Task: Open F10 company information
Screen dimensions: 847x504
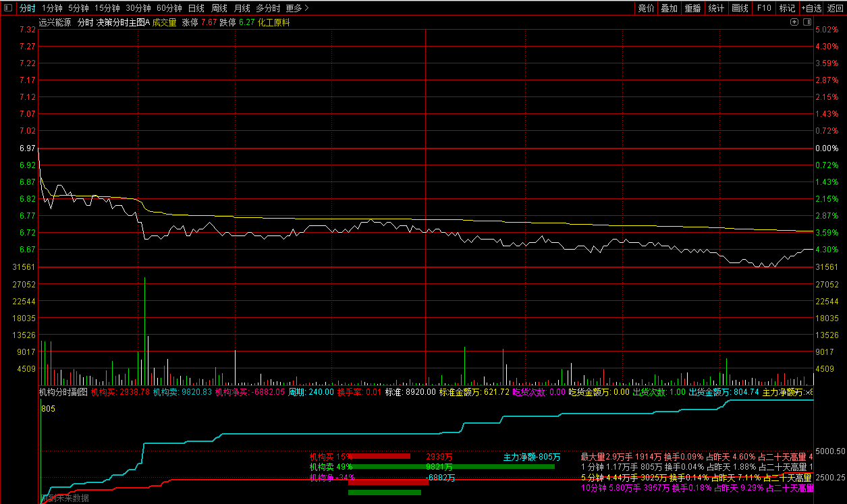Action: coord(764,8)
